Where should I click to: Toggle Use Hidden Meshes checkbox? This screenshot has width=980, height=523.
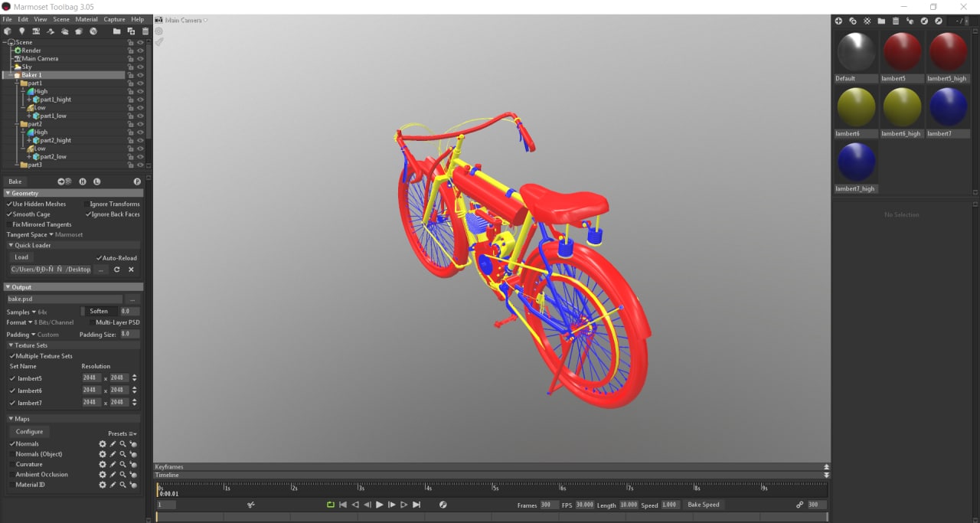click(9, 204)
